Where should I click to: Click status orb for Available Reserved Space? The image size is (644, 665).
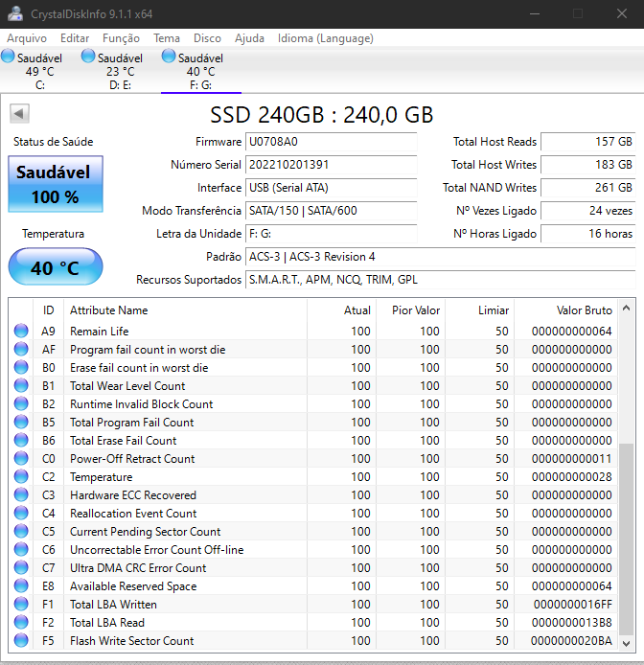21,586
